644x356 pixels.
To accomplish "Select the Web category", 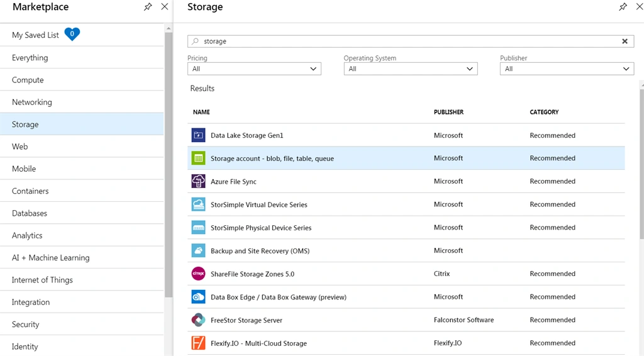I will click(x=82, y=146).
